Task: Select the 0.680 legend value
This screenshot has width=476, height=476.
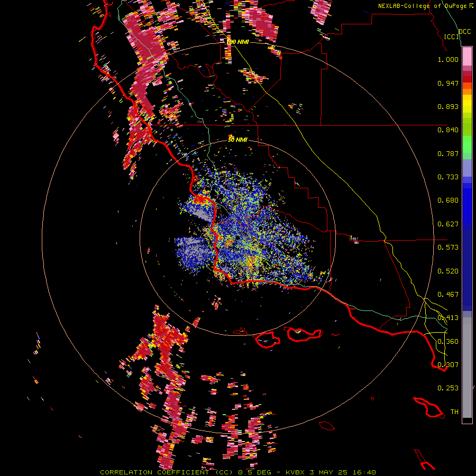Action: tap(448, 200)
